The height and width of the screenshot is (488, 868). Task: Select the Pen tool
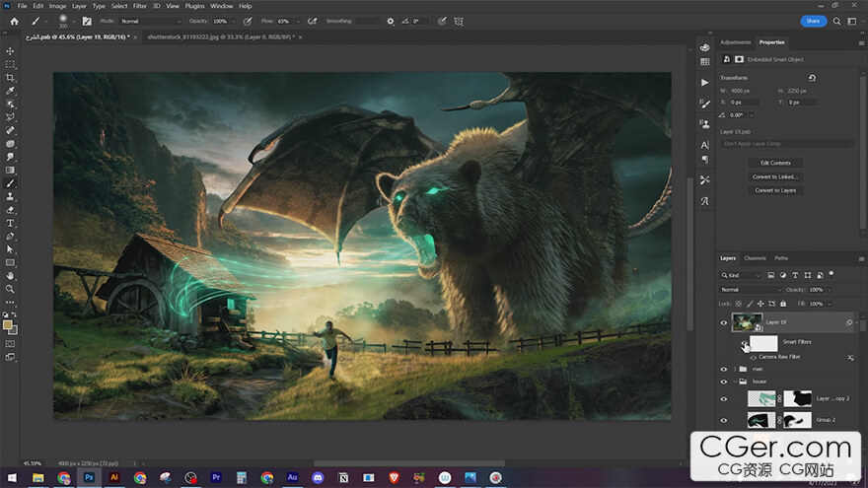[10, 237]
